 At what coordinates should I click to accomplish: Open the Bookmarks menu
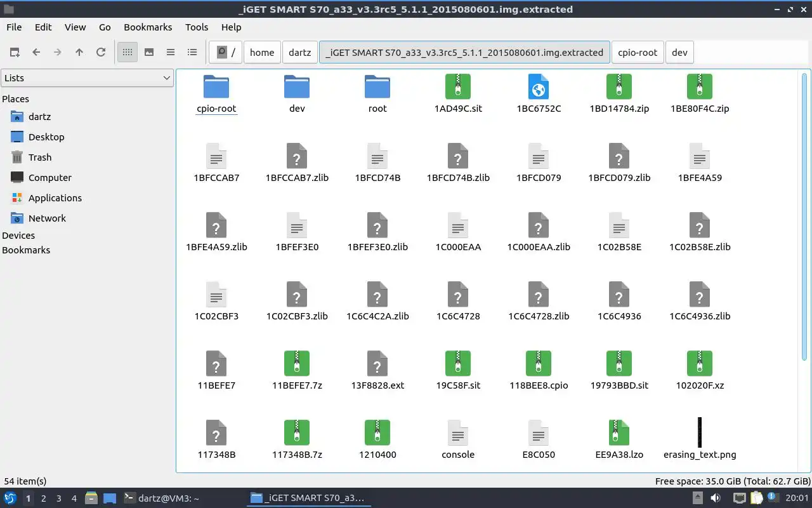(148, 27)
